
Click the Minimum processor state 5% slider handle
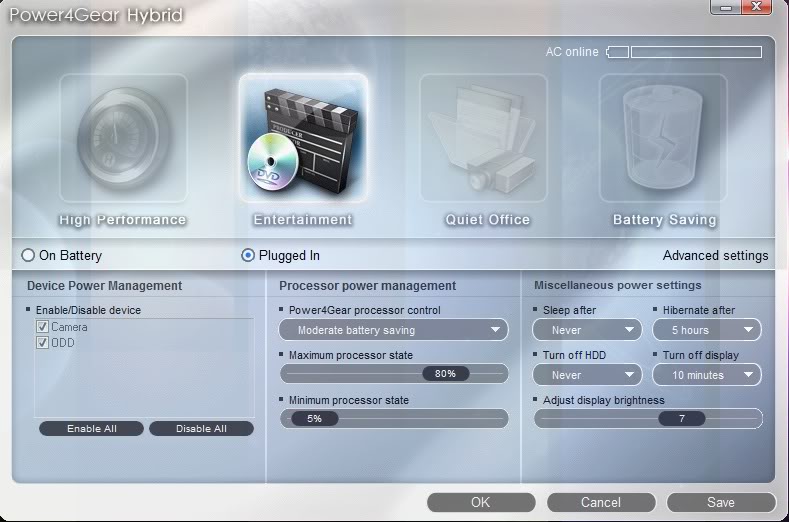coord(314,418)
